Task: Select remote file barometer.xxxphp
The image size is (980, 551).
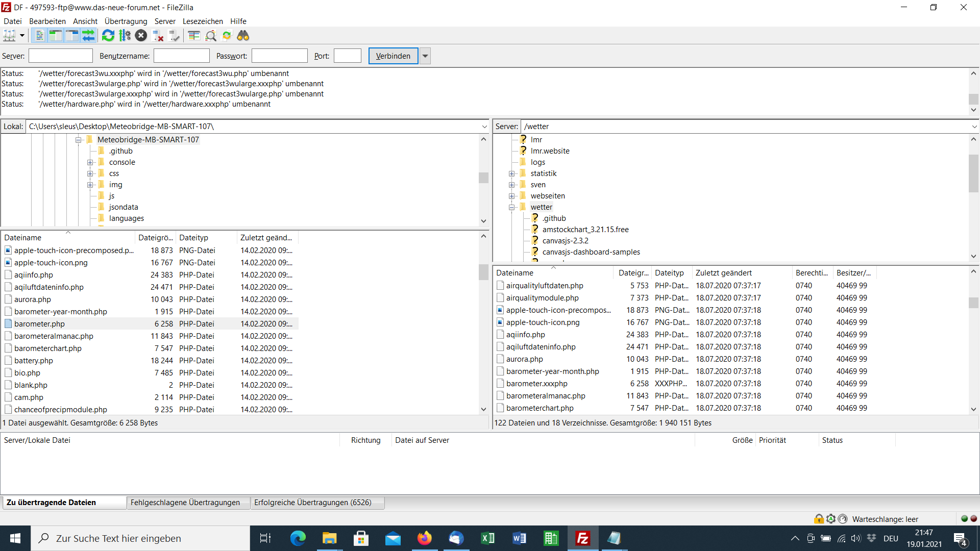Action: coord(684,384)
